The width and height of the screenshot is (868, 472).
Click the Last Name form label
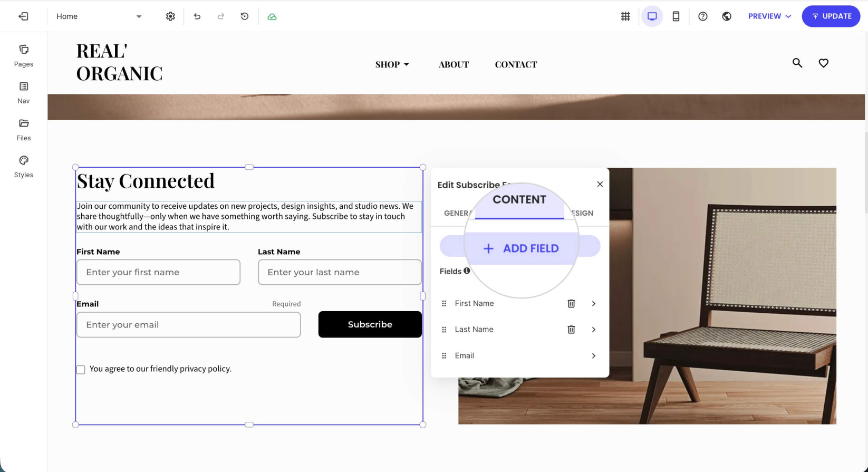(279, 252)
